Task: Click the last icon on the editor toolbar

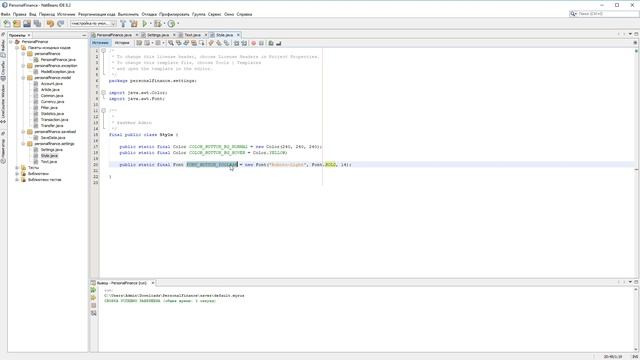Action: [x=279, y=43]
